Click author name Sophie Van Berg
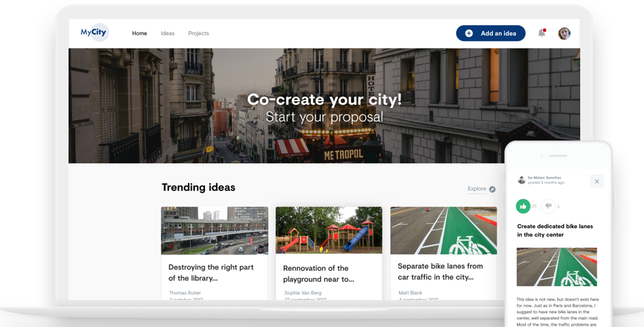The image size is (644, 327). (x=303, y=293)
